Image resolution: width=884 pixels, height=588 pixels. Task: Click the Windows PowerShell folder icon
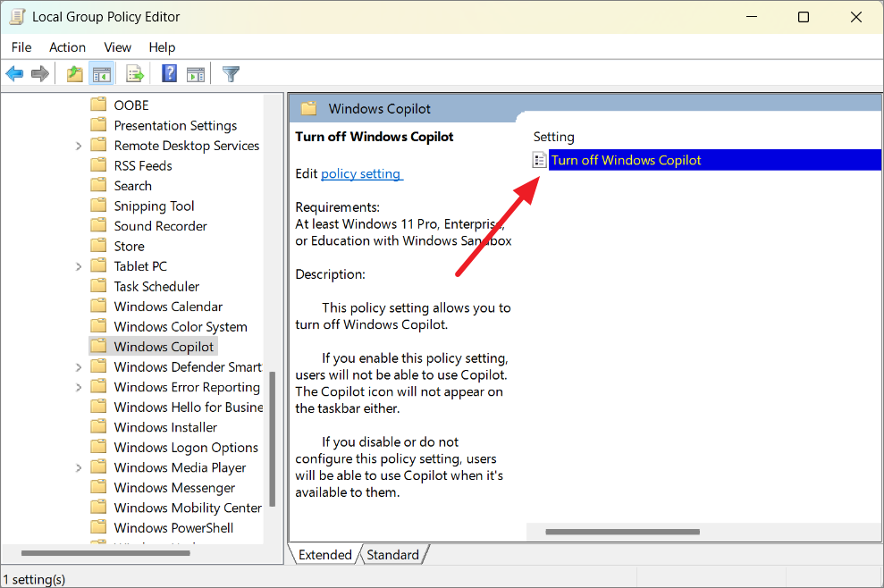coord(98,526)
